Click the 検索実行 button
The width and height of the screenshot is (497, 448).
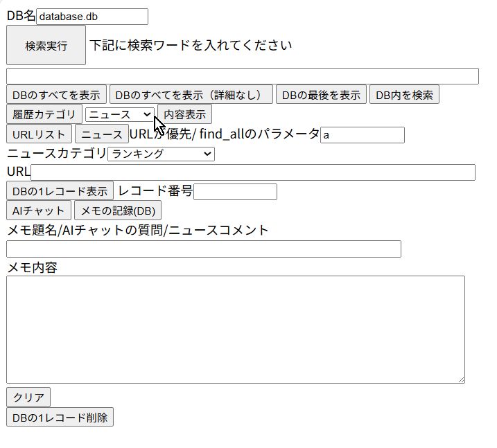[x=46, y=46]
